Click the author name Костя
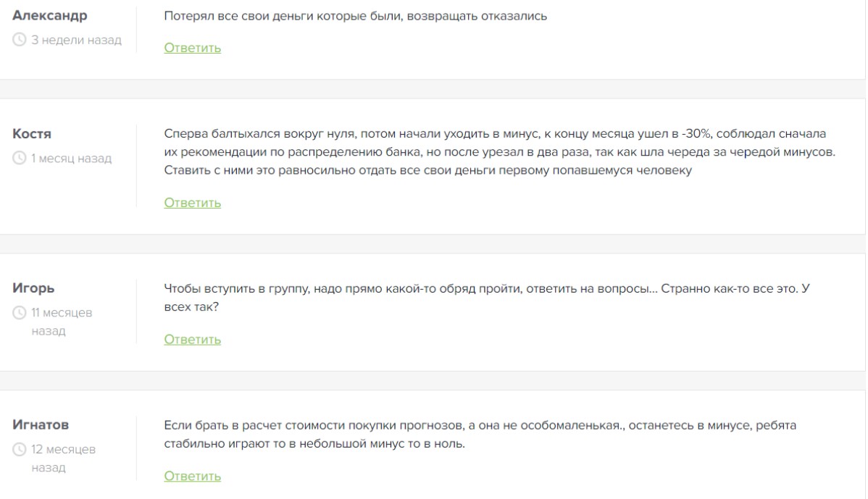Viewport: 868px width, 499px height. [x=32, y=134]
